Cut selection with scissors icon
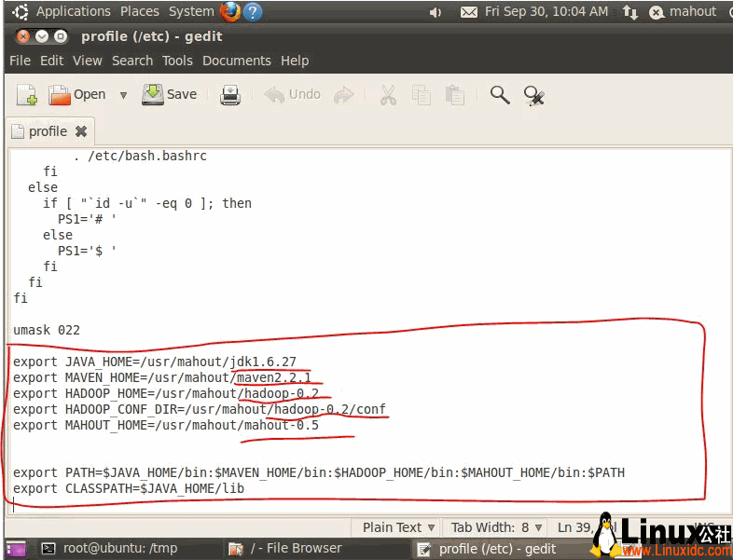Image resolution: width=733 pixels, height=560 pixels. point(388,95)
